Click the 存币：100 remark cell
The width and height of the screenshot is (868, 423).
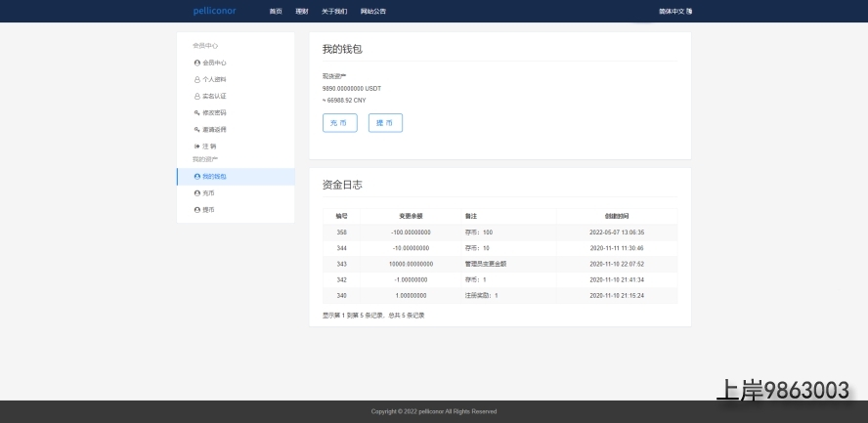(508, 233)
